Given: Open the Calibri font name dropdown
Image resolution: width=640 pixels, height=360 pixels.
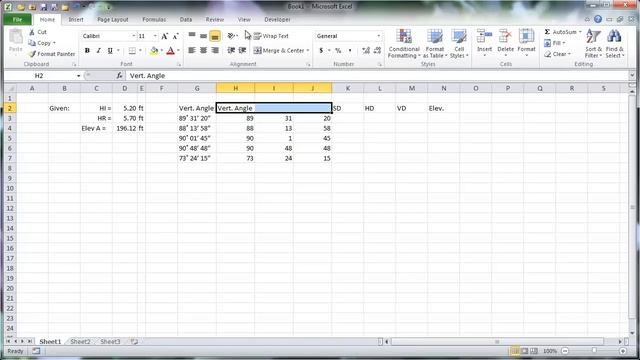Looking at the screenshot, I should point(133,36).
